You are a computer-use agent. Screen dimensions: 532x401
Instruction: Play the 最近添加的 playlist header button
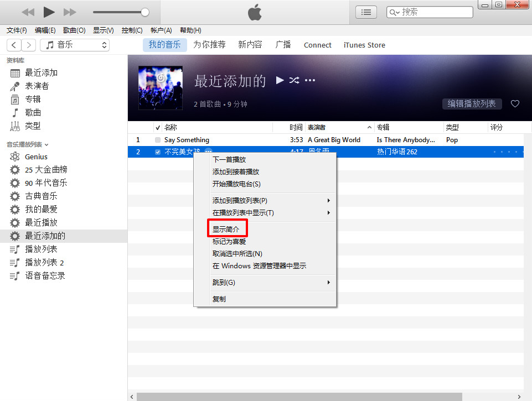pos(280,80)
